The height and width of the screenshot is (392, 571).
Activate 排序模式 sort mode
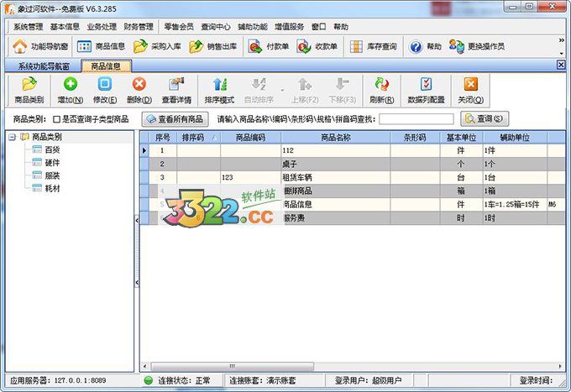coord(220,91)
